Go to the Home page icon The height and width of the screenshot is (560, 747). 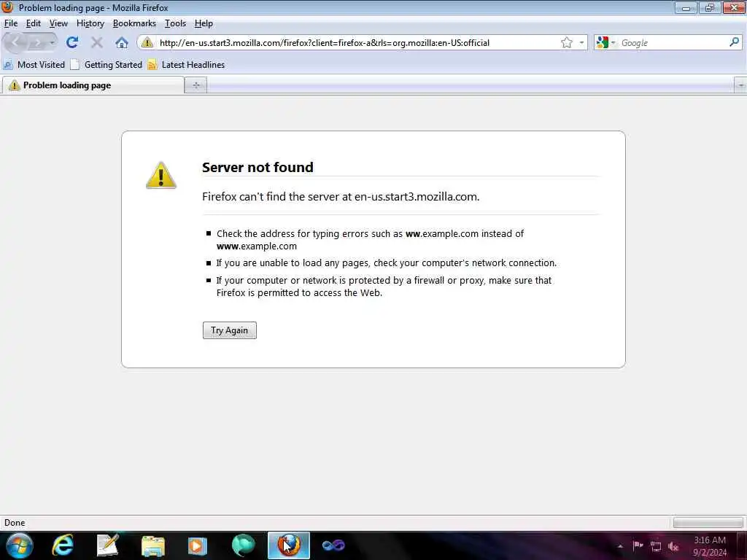pos(122,42)
